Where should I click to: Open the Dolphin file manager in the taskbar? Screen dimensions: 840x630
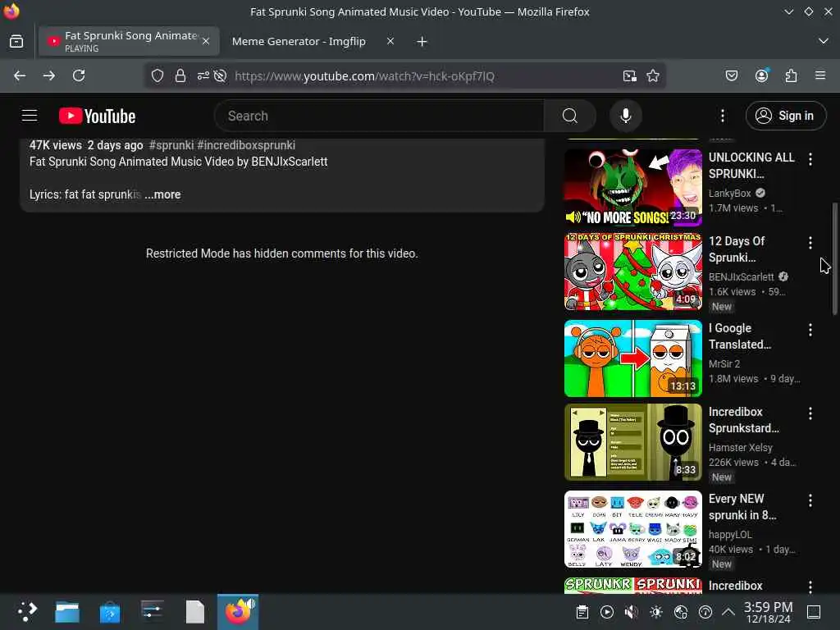pos(67,612)
